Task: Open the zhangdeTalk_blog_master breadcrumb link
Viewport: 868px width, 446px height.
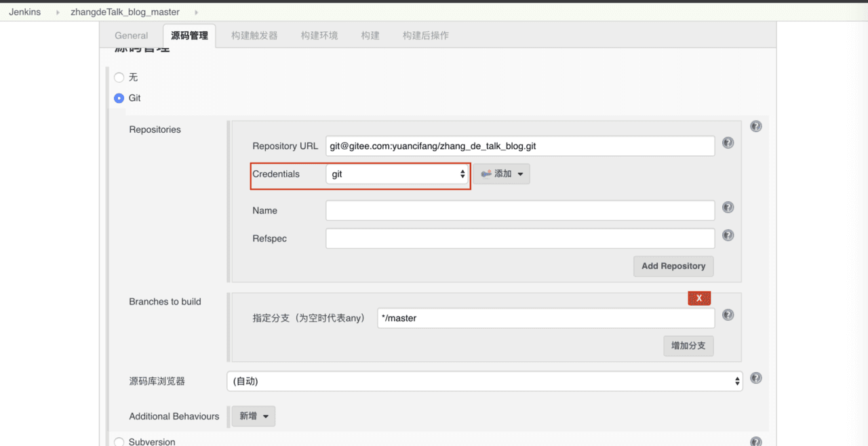Action: tap(125, 12)
